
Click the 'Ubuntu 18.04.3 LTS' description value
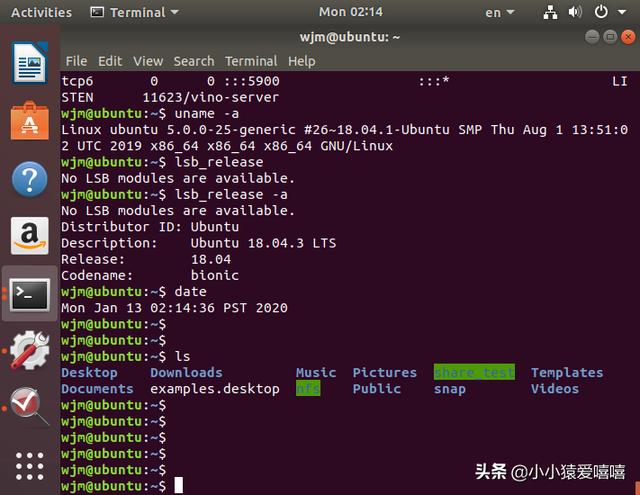pyautogui.click(x=263, y=244)
